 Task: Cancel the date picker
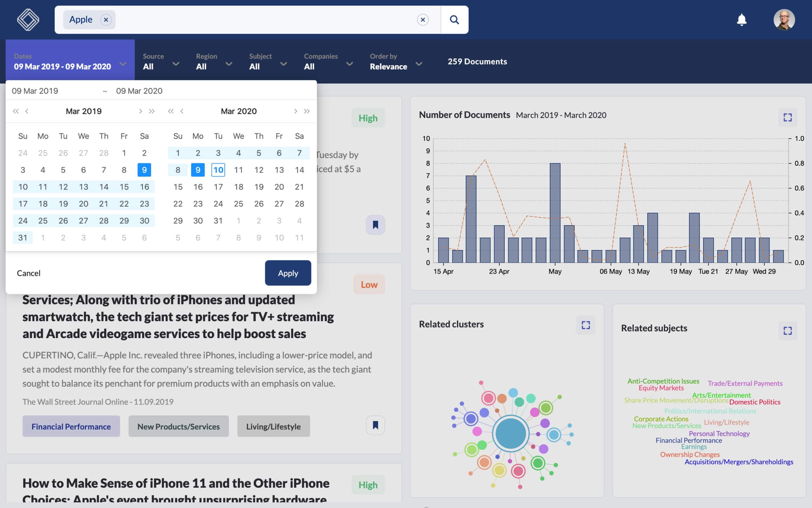coord(29,273)
